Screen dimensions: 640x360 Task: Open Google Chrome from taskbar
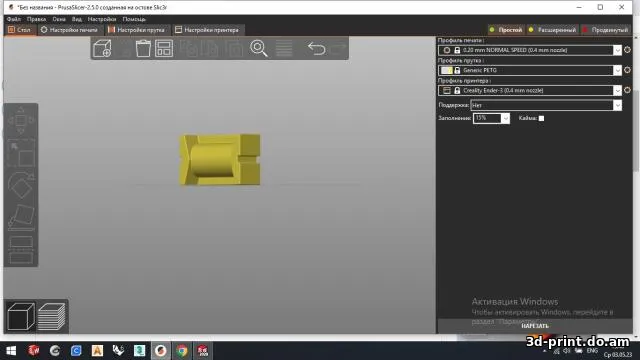coord(182,351)
